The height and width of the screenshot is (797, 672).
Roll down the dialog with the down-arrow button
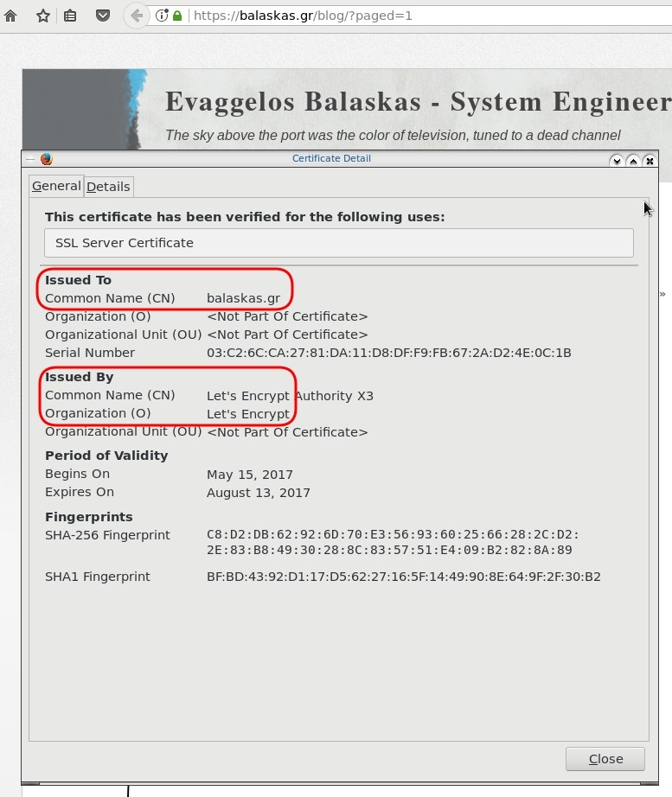click(617, 161)
